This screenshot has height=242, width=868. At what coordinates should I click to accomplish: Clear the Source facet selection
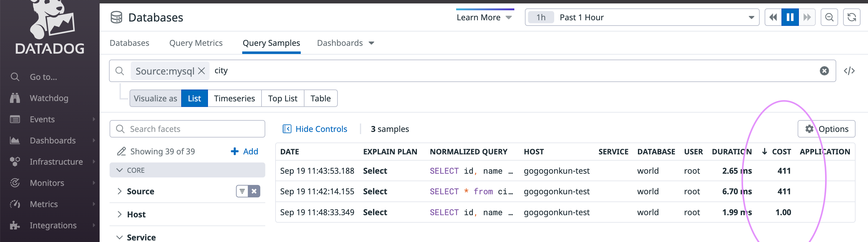click(254, 191)
